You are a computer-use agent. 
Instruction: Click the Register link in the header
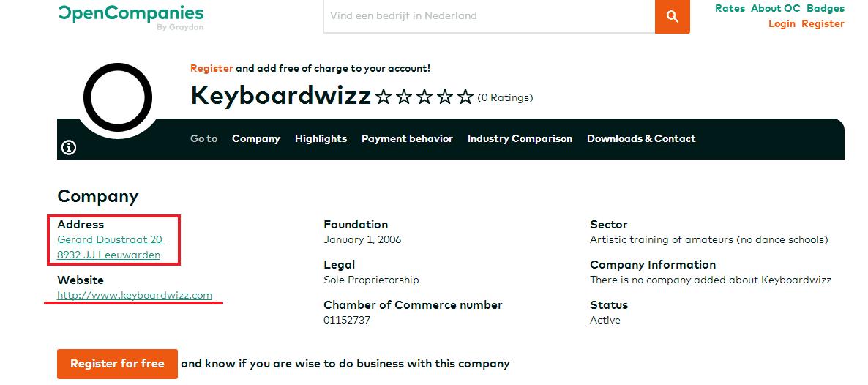click(x=823, y=24)
